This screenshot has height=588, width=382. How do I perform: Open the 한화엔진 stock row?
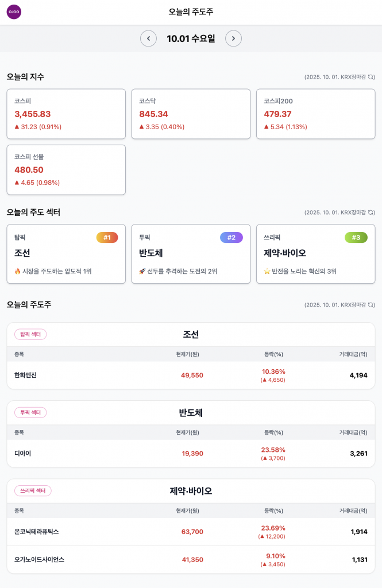click(191, 376)
